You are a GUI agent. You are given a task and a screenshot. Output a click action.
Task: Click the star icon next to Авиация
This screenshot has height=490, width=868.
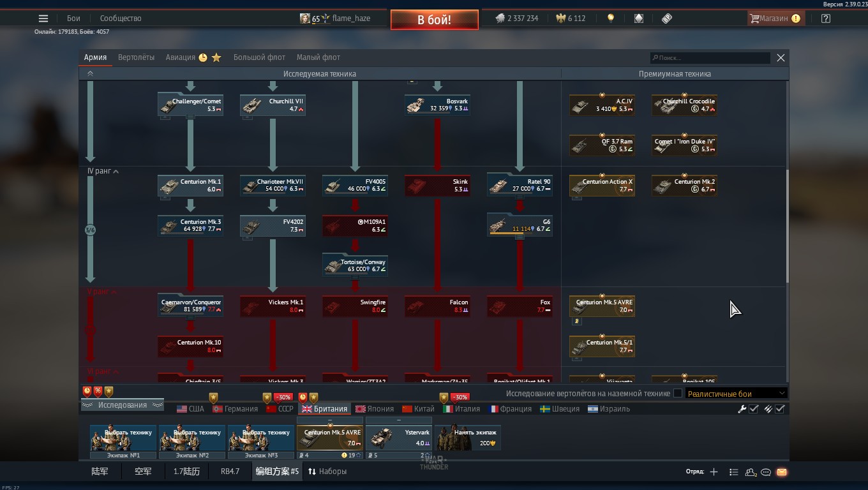point(216,57)
